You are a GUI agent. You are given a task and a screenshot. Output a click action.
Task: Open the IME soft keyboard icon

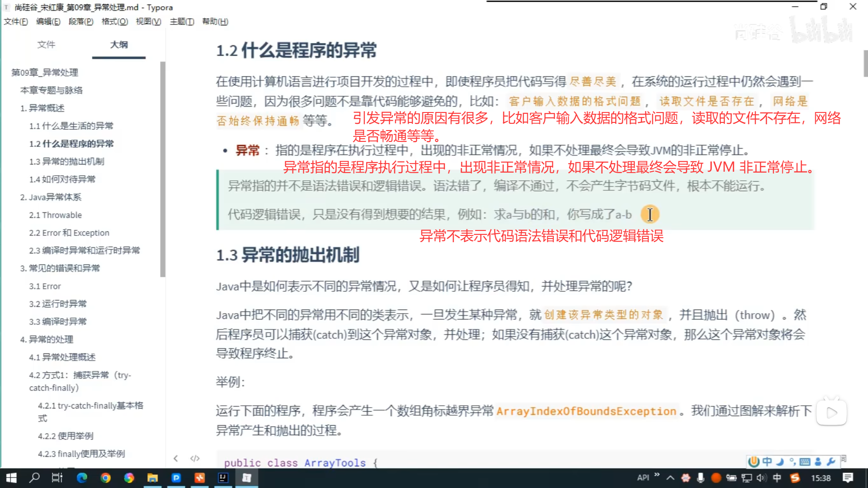coord(805,461)
